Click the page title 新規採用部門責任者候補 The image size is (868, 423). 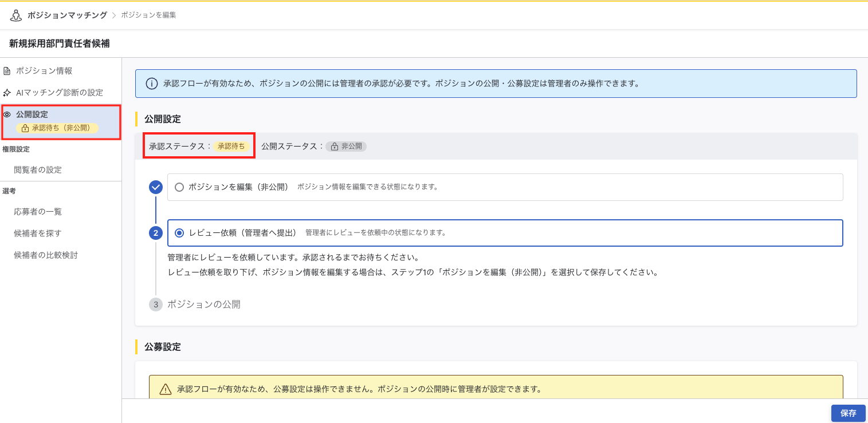[60, 44]
